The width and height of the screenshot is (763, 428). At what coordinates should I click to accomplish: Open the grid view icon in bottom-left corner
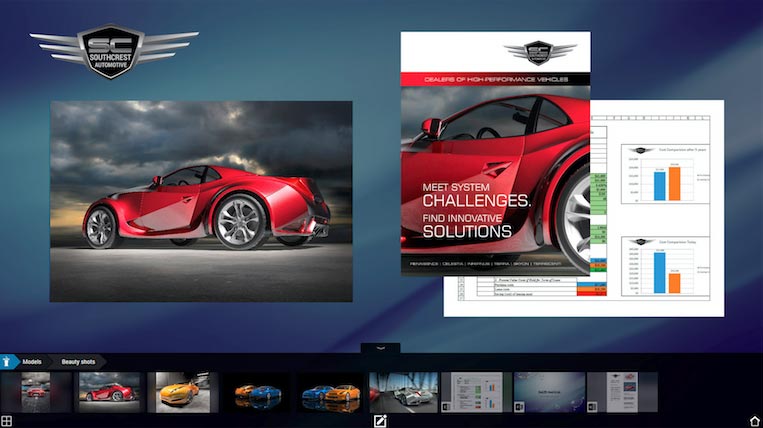[x=6, y=421]
